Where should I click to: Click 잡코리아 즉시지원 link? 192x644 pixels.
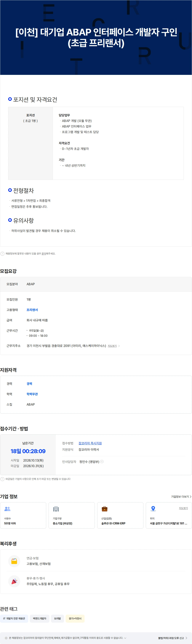[x=90, y=443]
